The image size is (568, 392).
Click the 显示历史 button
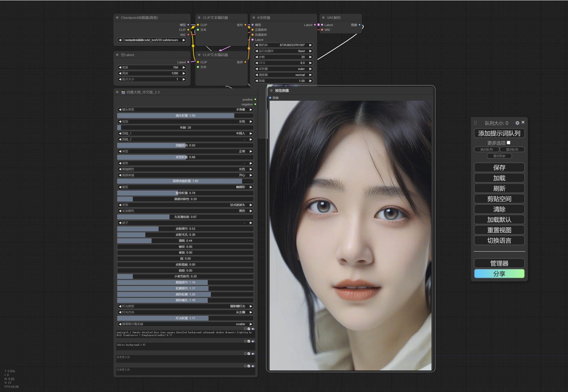499,156
